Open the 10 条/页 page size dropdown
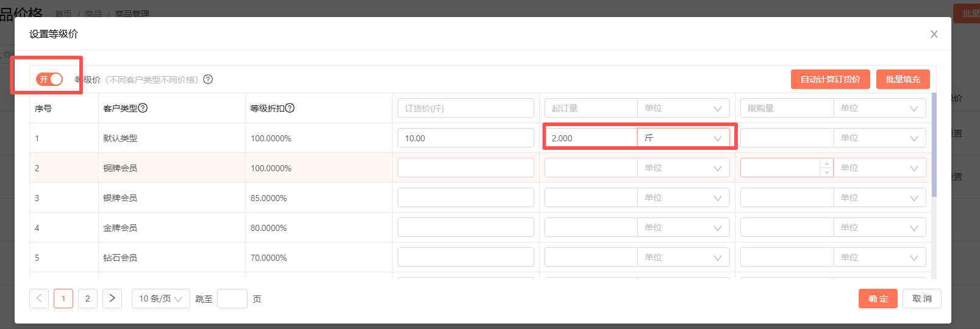This screenshot has width=980, height=329. click(161, 299)
